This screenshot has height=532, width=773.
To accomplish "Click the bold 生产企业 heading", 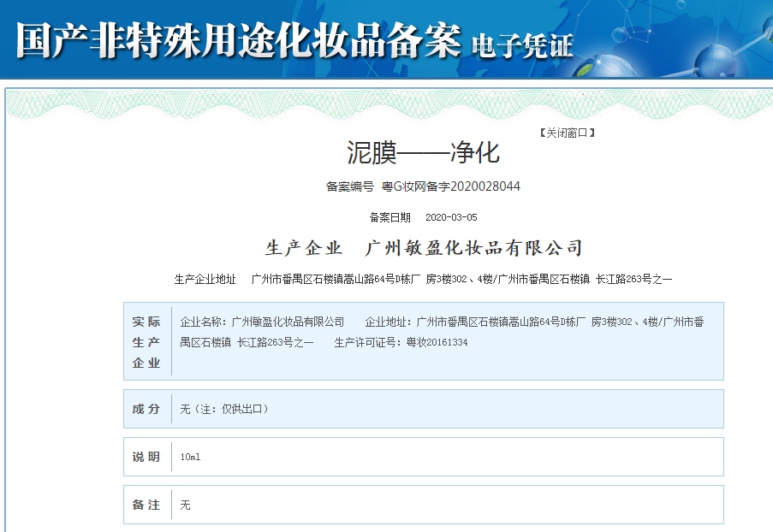I will 304,248.
